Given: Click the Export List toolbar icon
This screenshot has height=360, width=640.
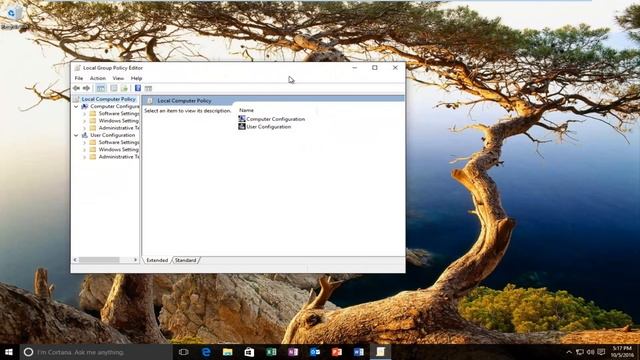Looking at the screenshot, I should pos(124,88).
